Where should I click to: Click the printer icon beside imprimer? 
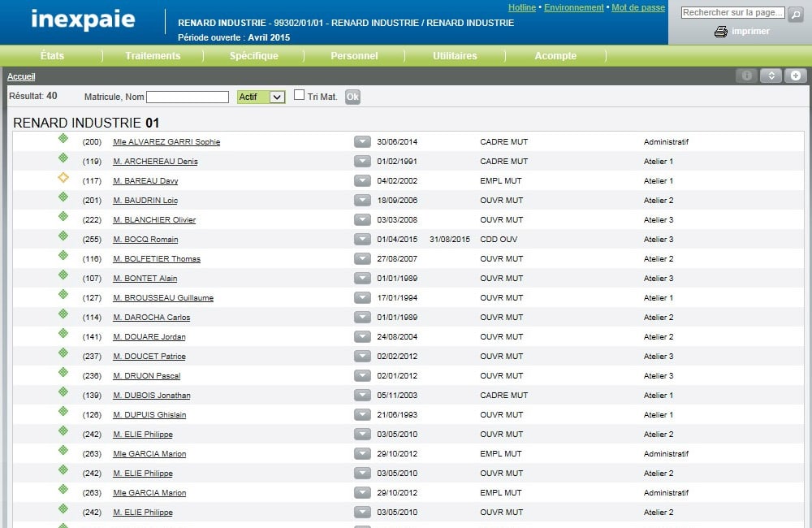coord(720,32)
